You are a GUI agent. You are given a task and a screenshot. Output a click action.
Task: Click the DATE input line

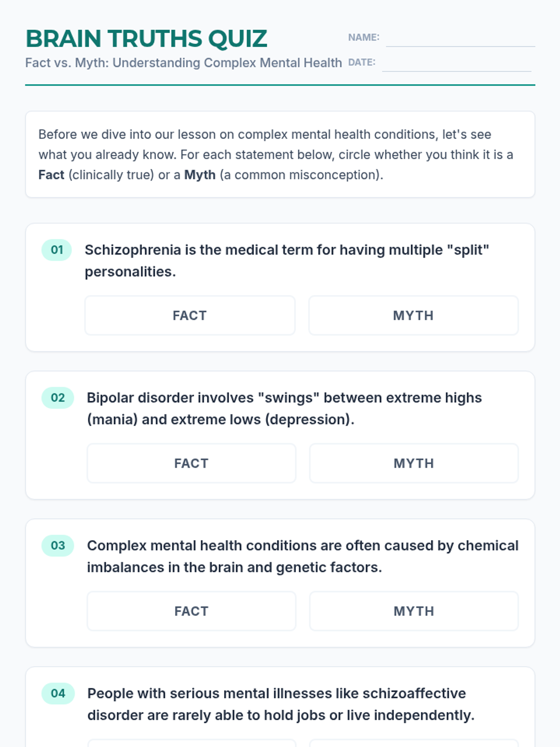(x=457, y=63)
